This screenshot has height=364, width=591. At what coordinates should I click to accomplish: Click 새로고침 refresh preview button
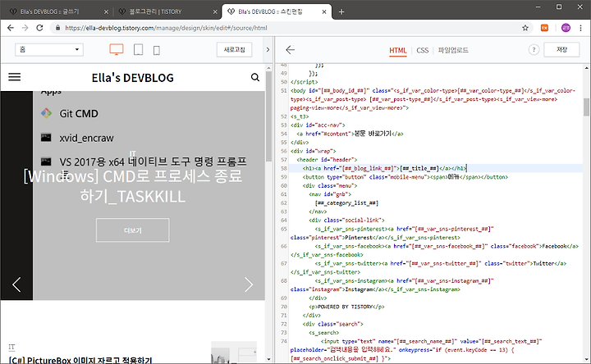pyautogui.click(x=234, y=49)
